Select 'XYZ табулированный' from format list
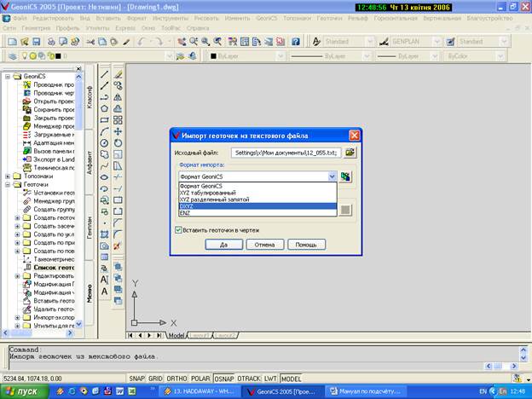The width and height of the screenshot is (532, 399). pos(257,193)
